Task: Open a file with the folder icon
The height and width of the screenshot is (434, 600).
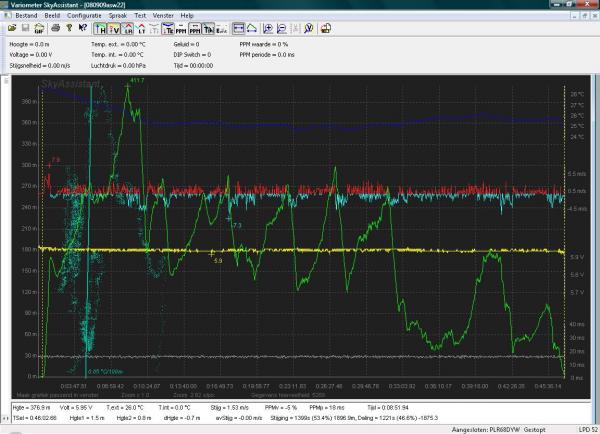Action: 12,28
